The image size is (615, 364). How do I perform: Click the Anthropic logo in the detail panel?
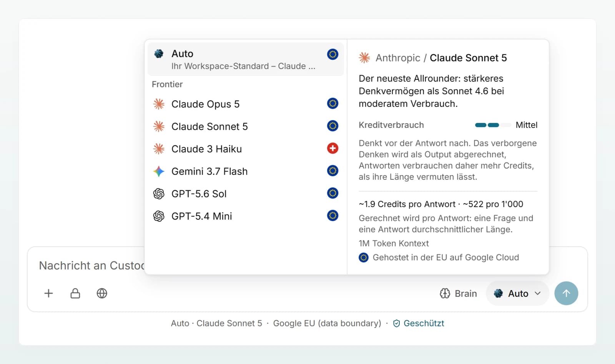pos(364,58)
